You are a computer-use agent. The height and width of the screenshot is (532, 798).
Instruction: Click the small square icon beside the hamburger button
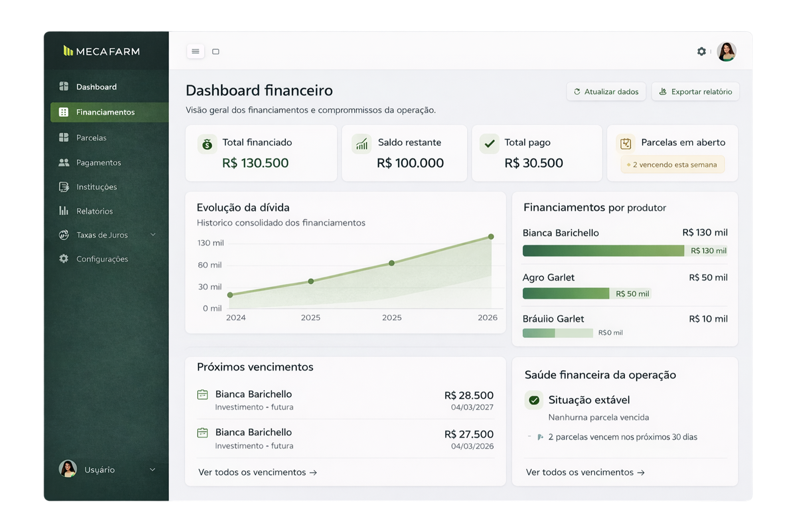[216, 51]
